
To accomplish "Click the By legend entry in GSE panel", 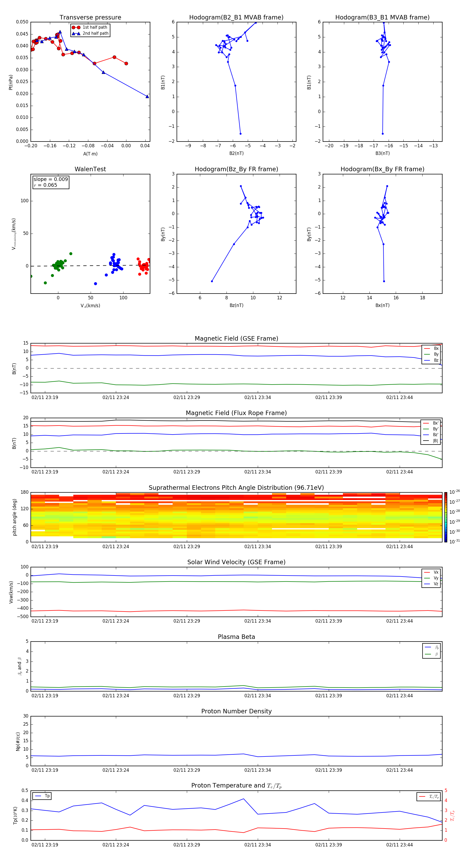I will 431,354.
